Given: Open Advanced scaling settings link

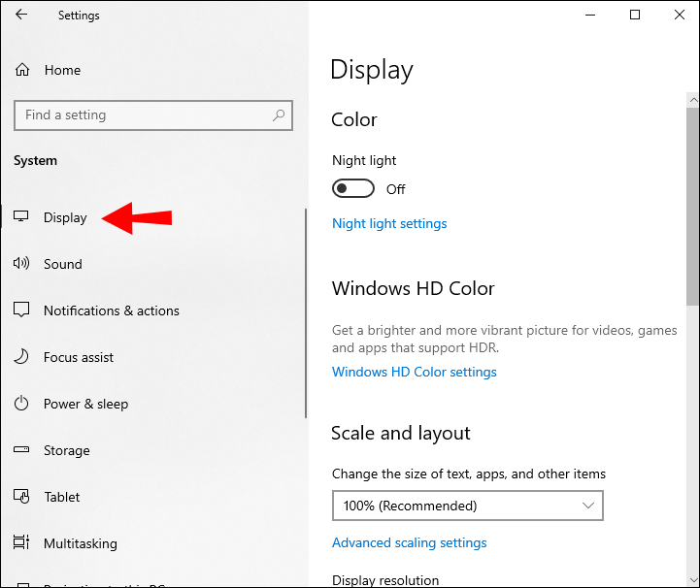Looking at the screenshot, I should (410, 542).
